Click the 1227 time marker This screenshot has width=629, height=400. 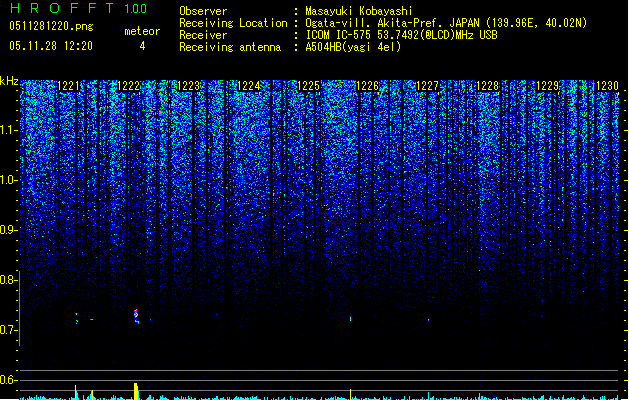point(428,86)
